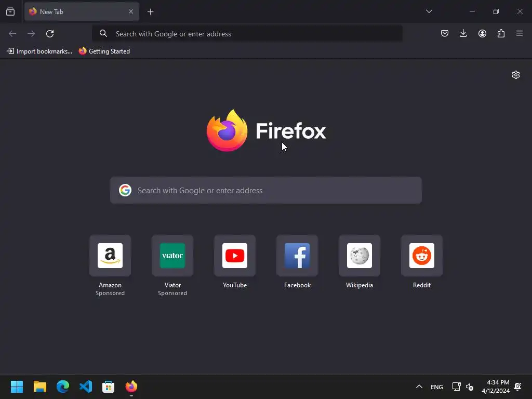532x399 pixels.
Task: Reload the current page
Action: 50,34
